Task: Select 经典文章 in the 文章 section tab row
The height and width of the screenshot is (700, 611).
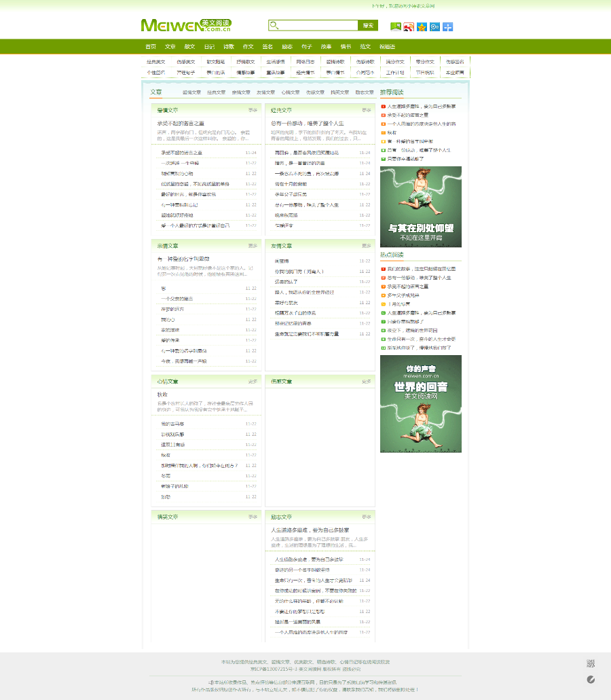Action: pyautogui.click(x=217, y=92)
